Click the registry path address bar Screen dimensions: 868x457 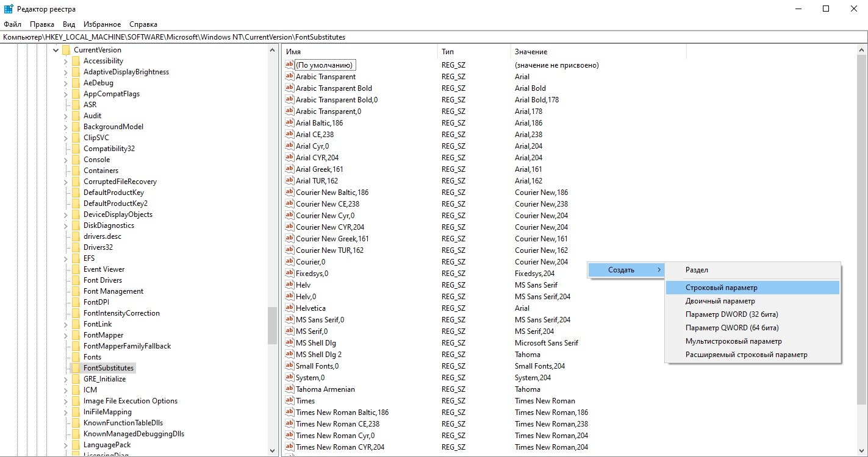[x=434, y=37]
